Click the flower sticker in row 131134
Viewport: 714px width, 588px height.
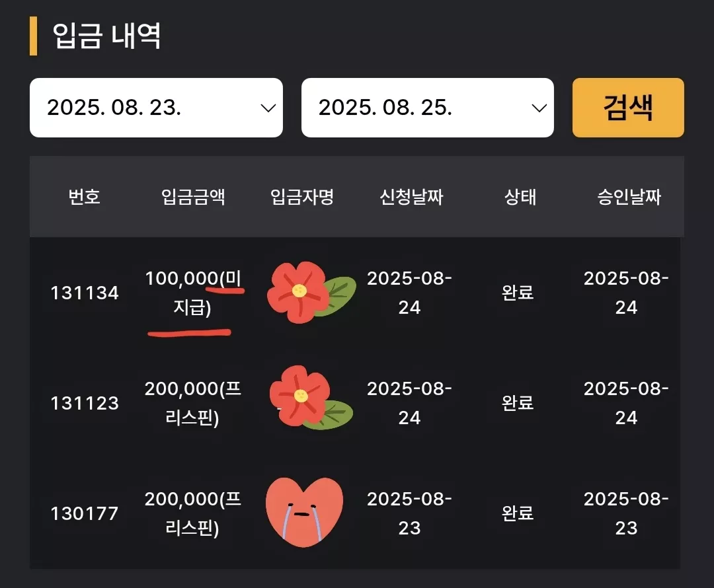point(311,292)
